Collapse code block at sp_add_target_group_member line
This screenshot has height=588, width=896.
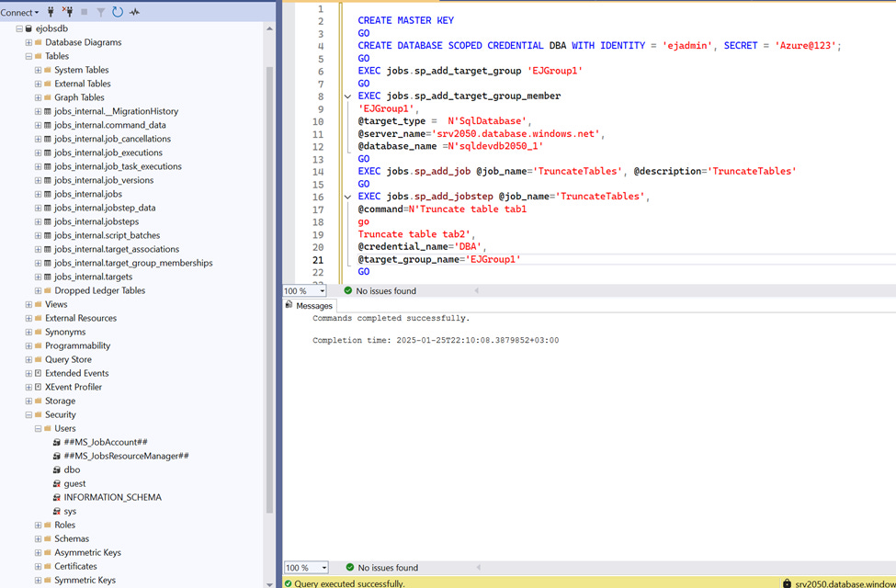pyautogui.click(x=347, y=96)
